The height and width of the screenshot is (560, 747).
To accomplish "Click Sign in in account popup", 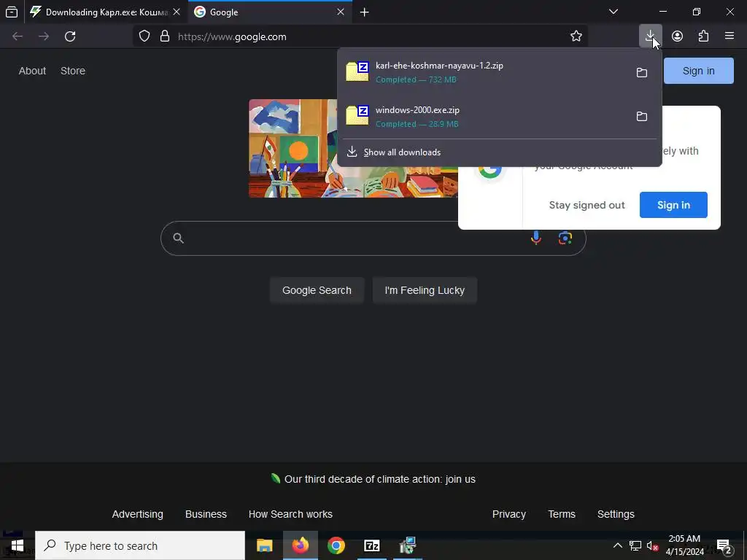I will (673, 205).
